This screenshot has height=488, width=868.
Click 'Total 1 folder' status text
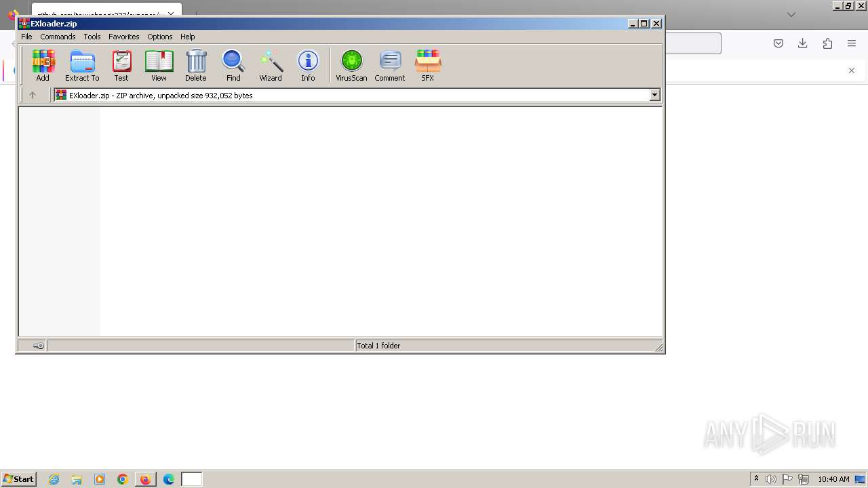378,346
